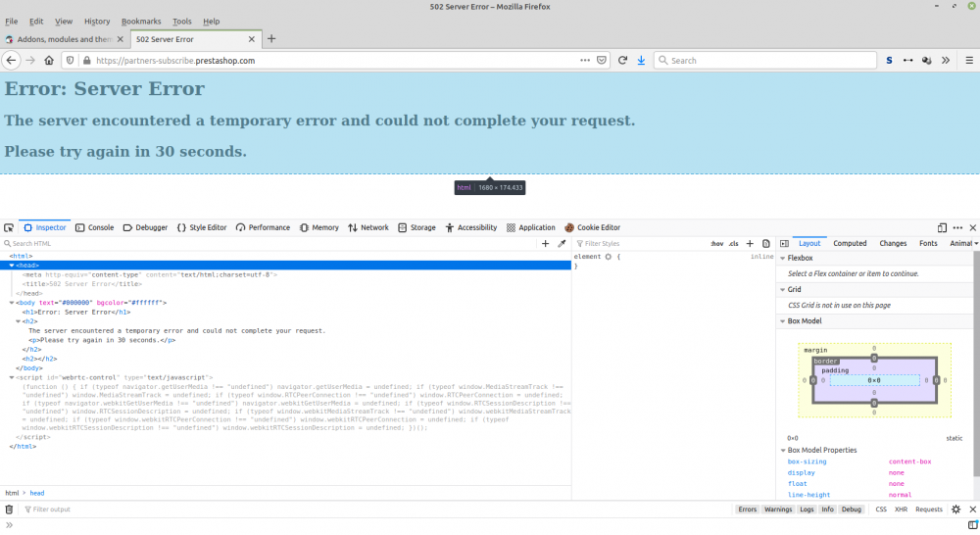Viewport: 980px width, 535px height.
Task: Collapse the script webrtc-control node
Action: 12,377
